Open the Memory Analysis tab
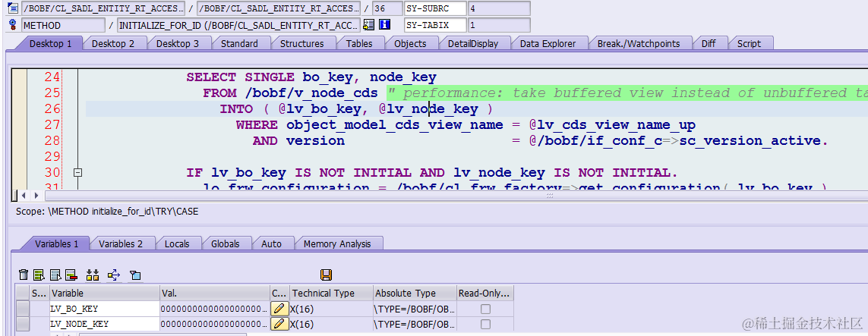Viewport: 868px width, 336px height. (337, 243)
